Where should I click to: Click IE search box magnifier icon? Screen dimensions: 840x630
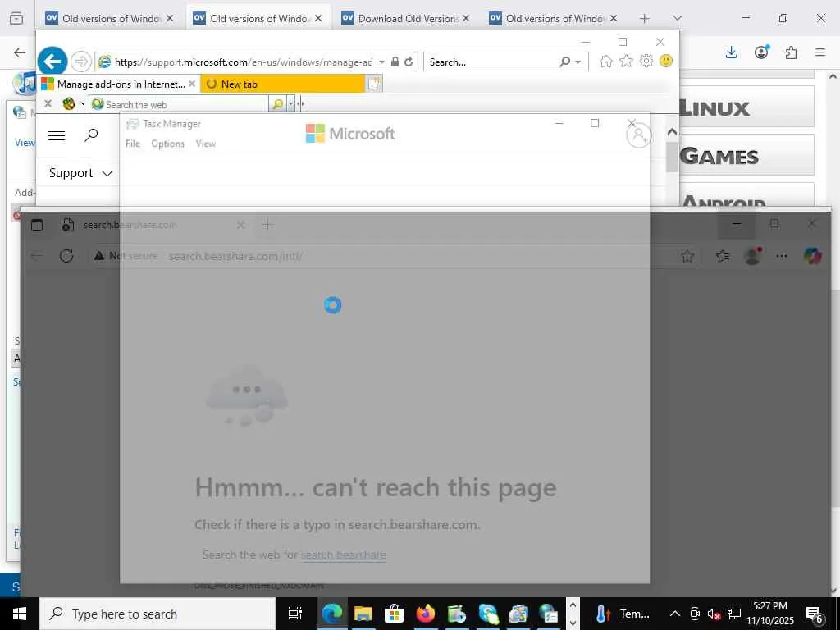(564, 62)
